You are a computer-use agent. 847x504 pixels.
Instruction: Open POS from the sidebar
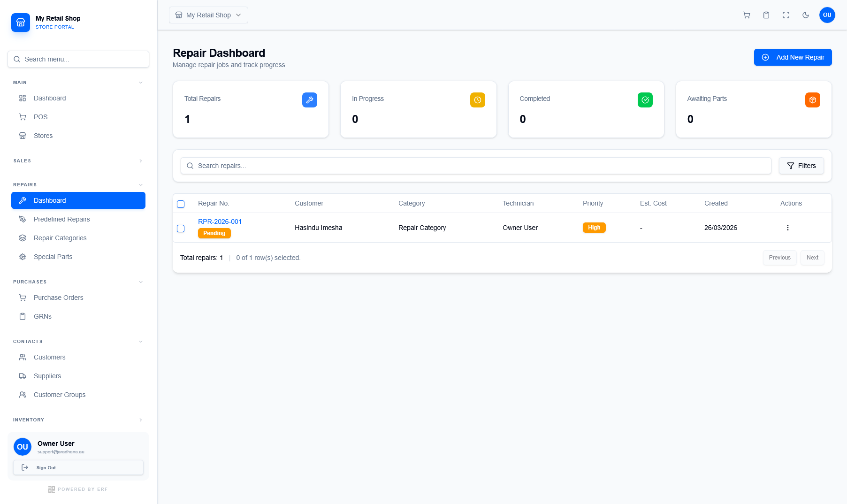(x=78, y=117)
